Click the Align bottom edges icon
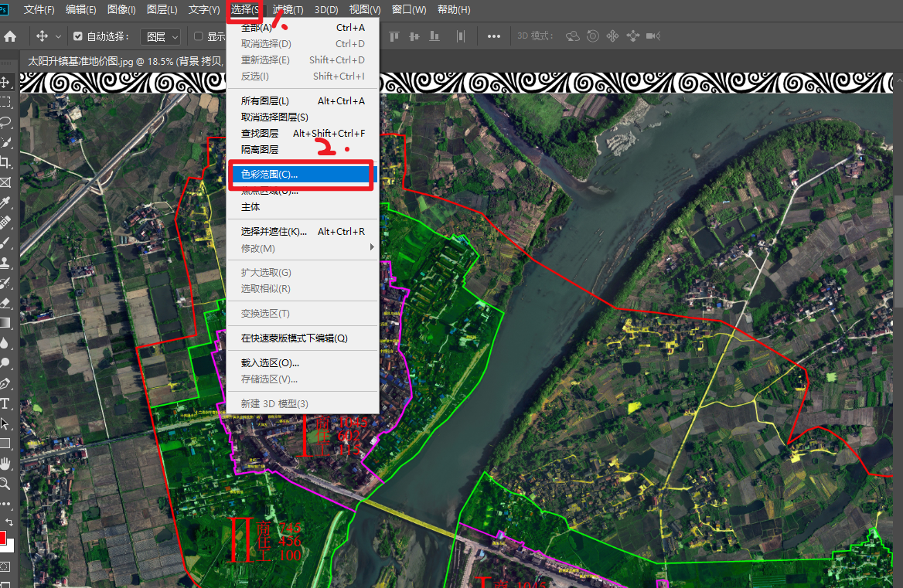Viewport: 903px width, 588px height. point(434,36)
